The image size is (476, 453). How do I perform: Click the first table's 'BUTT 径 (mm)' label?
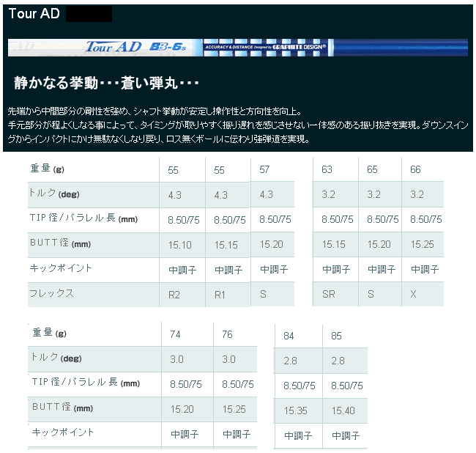point(60,243)
